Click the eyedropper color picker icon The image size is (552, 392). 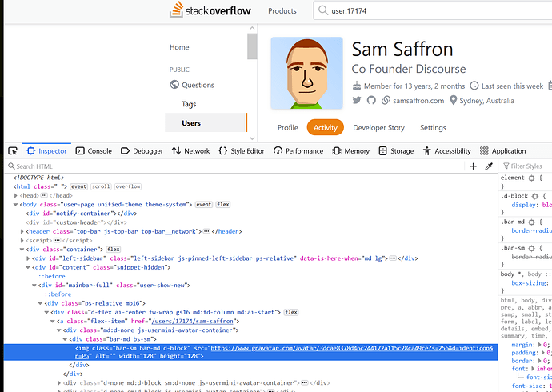[x=489, y=166]
